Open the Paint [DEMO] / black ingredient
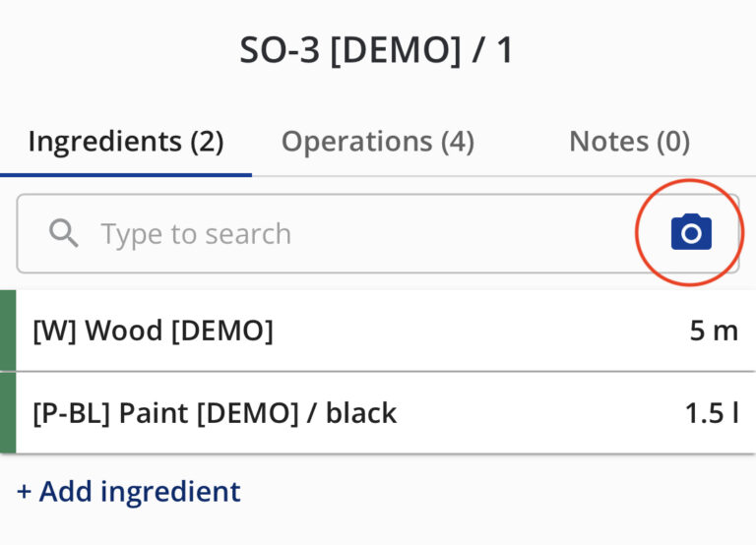The image size is (756, 545). [x=295, y=413]
